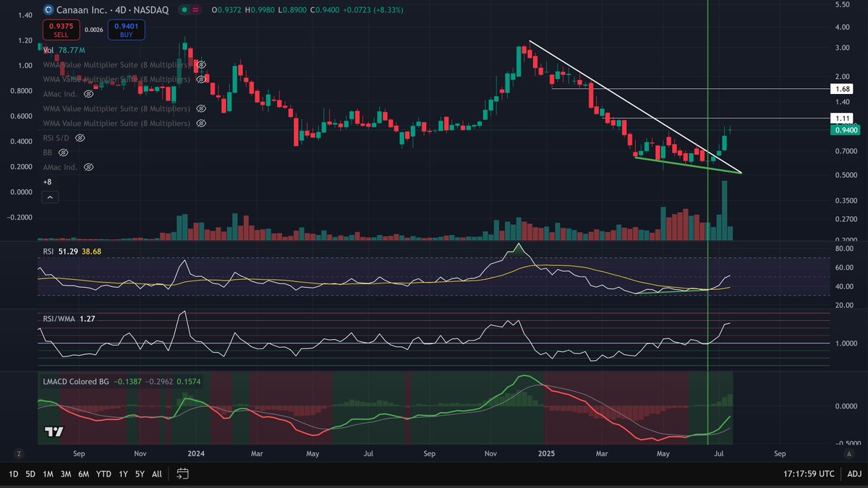Click the Canaan Inc. 4D NASDAQ title
Image resolution: width=868 pixels, height=488 pixels.
tap(112, 10)
